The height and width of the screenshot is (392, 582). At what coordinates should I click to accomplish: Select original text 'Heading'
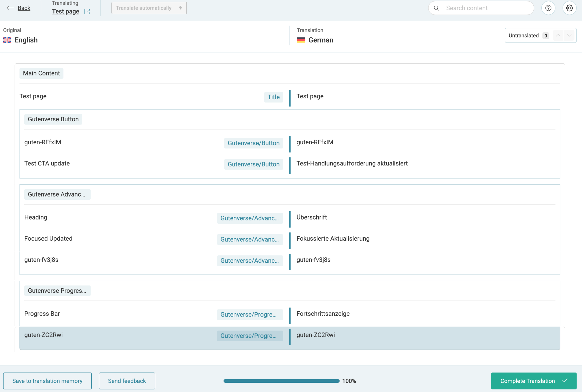click(36, 217)
